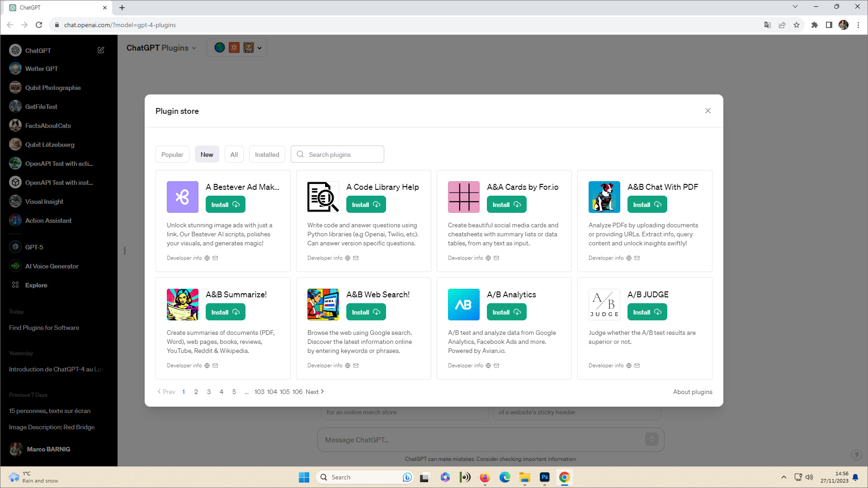Install the A&B Chat With PDF plugin
The height and width of the screenshot is (488, 868).
point(647,205)
